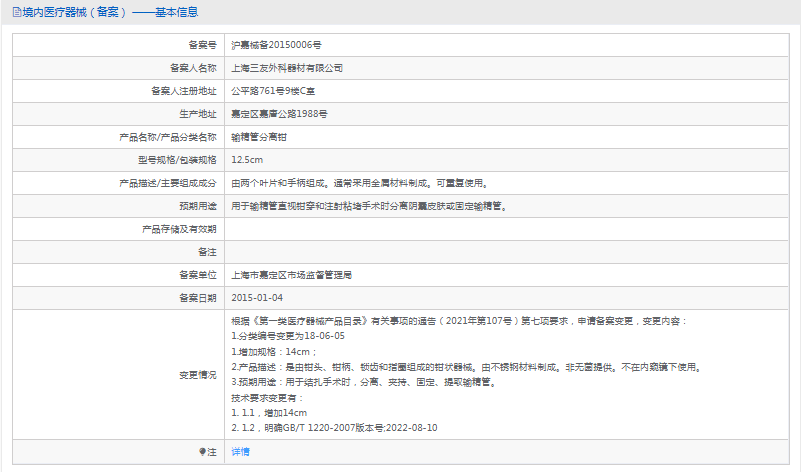Select company name 上海三友外科器材有限公司
Screen dimensions: 801x472
287,68
